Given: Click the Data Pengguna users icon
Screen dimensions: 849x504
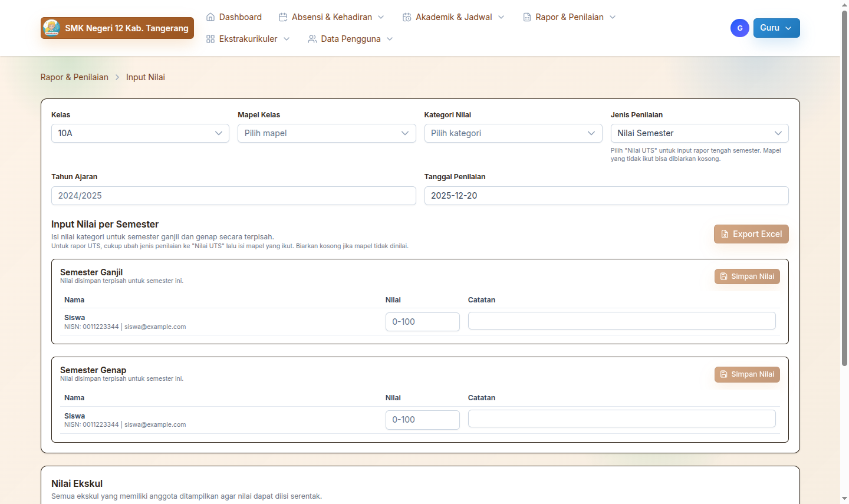Looking at the screenshot, I should (312, 39).
